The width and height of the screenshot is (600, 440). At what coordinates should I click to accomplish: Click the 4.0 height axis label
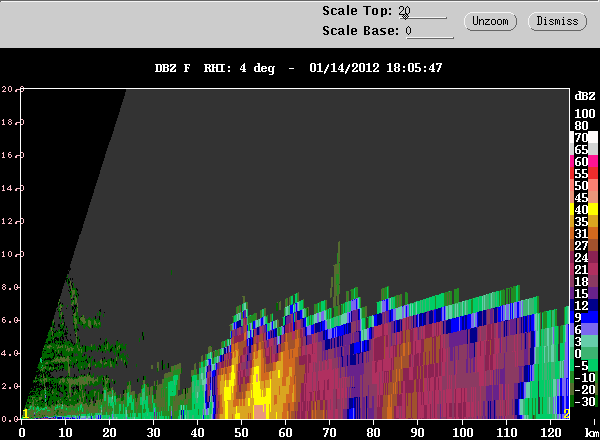coord(10,353)
